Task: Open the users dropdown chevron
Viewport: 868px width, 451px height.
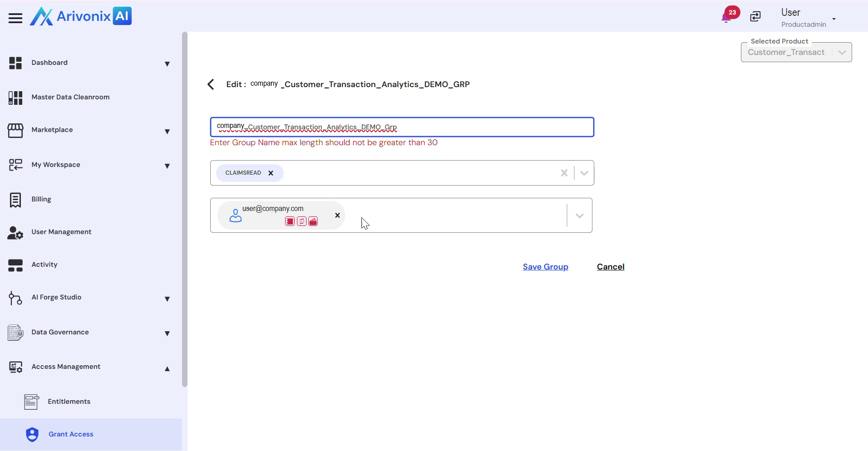Action: [579, 216]
